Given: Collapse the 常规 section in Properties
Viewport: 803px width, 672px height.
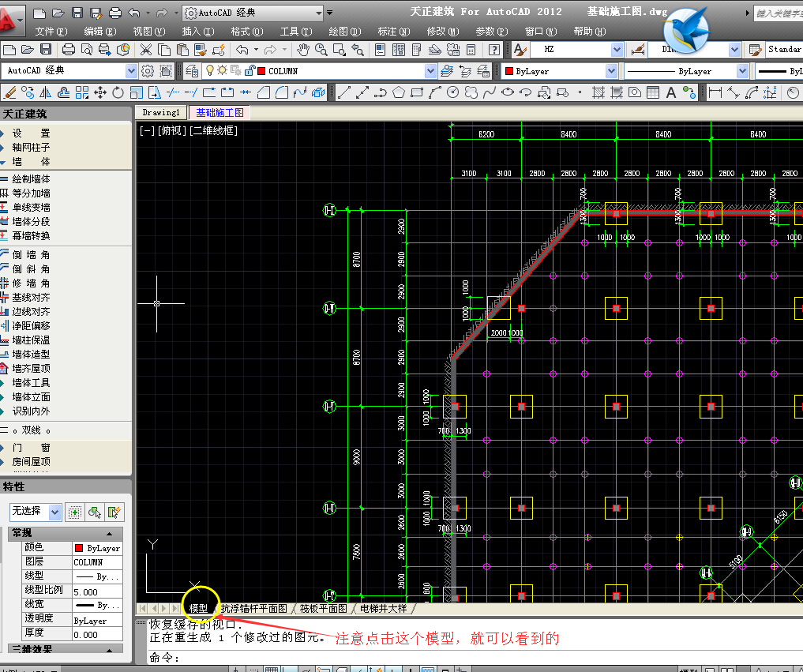Looking at the screenshot, I should click(109, 533).
